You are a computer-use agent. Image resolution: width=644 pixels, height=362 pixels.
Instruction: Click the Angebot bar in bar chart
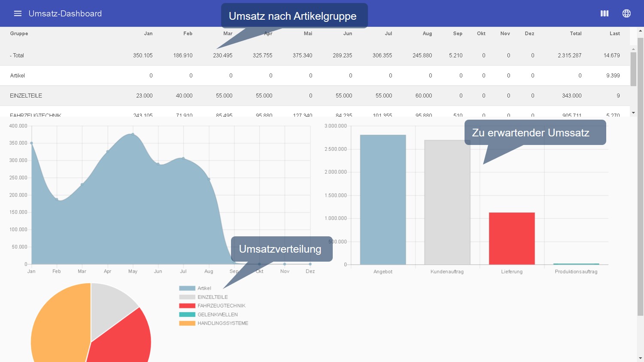(x=383, y=199)
